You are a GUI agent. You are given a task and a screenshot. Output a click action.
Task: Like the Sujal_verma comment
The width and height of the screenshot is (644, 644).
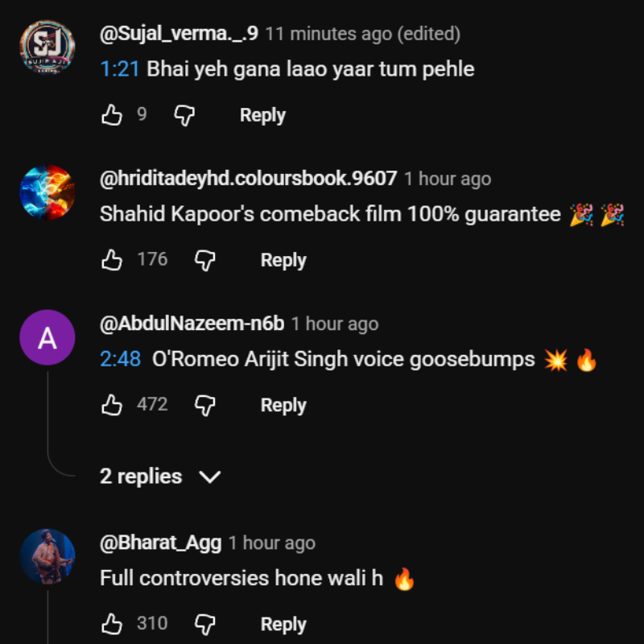(x=111, y=115)
